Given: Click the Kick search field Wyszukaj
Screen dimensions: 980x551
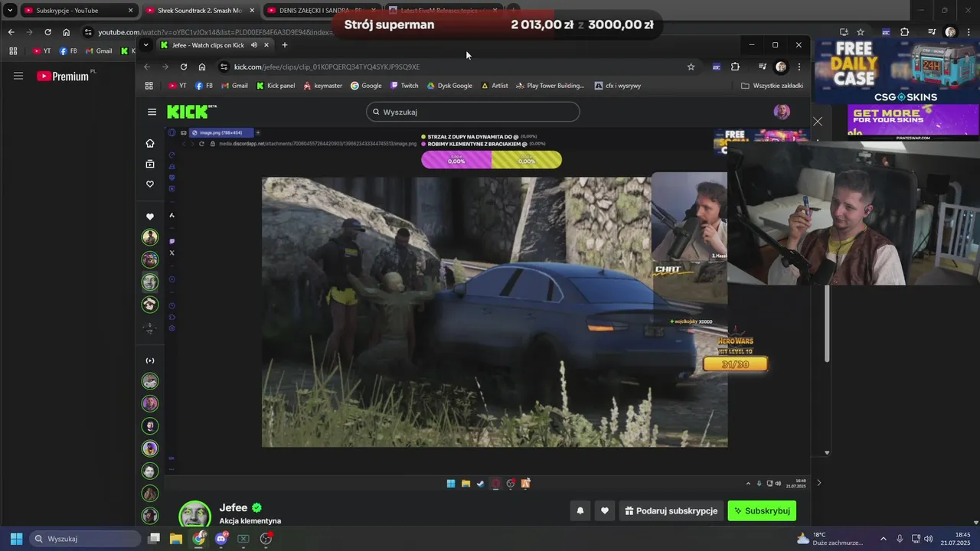Looking at the screenshot, I should [x=472, y=112].
